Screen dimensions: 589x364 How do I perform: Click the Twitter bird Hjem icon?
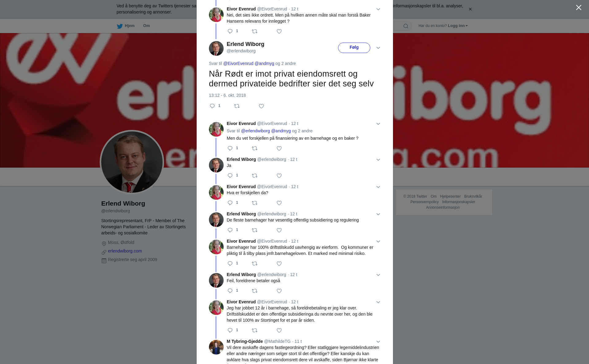[120, 26]
